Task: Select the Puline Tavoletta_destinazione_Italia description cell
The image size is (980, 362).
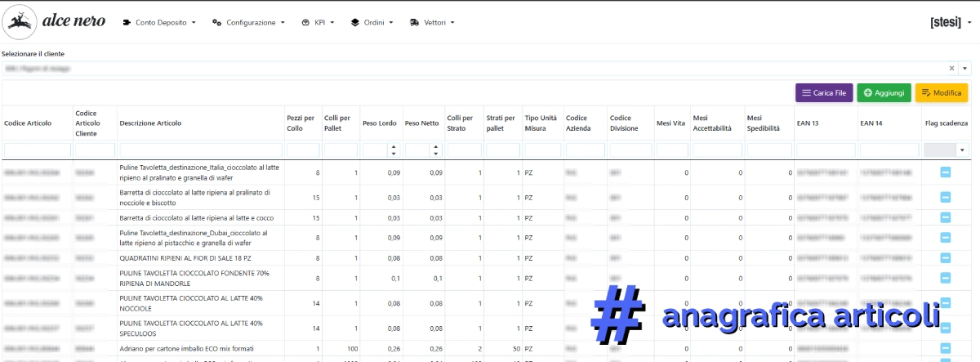Action: pyautogui.click(x=201, y=172)
